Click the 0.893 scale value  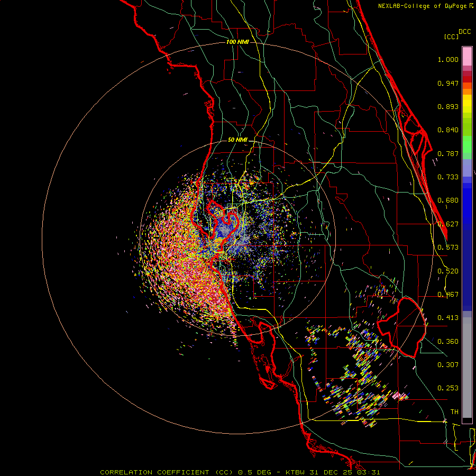tap(448, 106)
